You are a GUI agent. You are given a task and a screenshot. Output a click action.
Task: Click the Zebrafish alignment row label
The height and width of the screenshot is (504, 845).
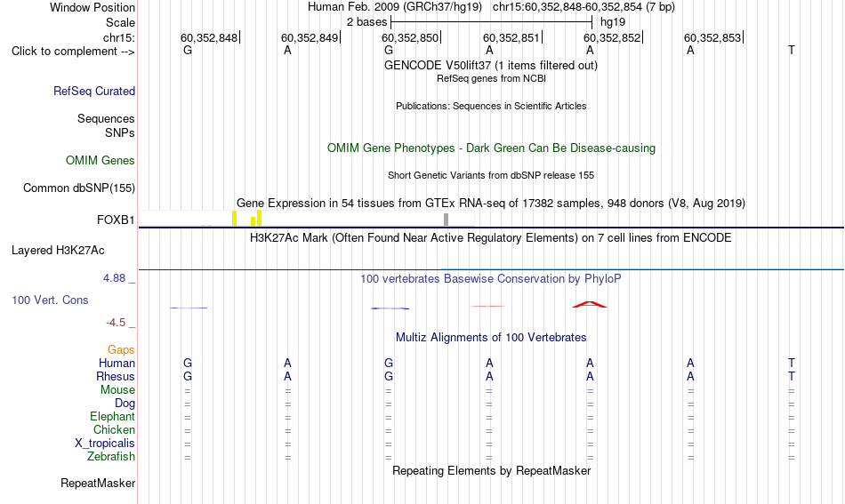coord(111,457)
